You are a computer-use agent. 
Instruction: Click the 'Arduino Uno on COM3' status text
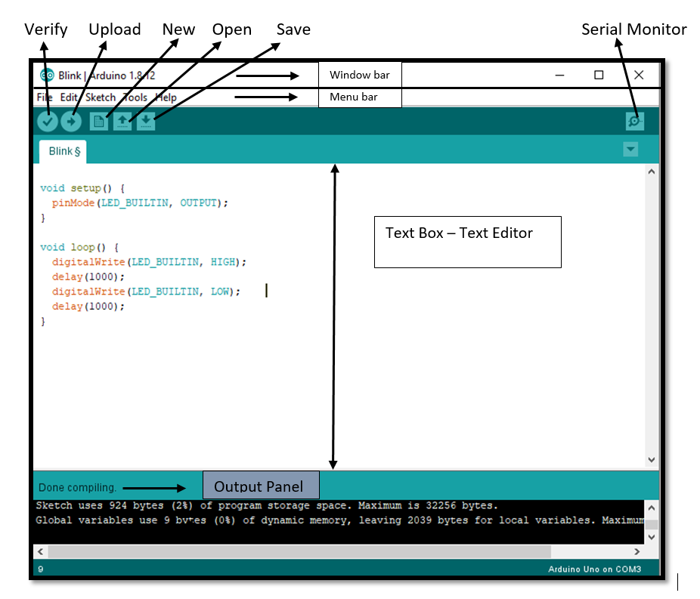coord(594,569)
